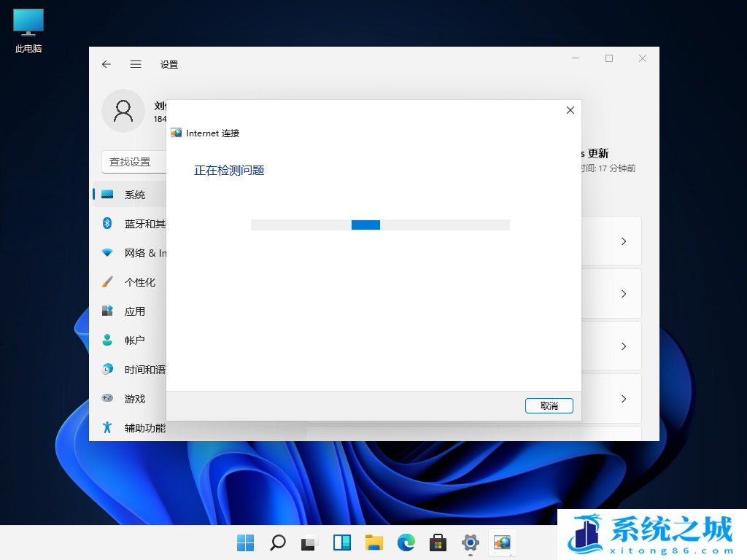Open Network & Internet settings icon

coord(107,253)
